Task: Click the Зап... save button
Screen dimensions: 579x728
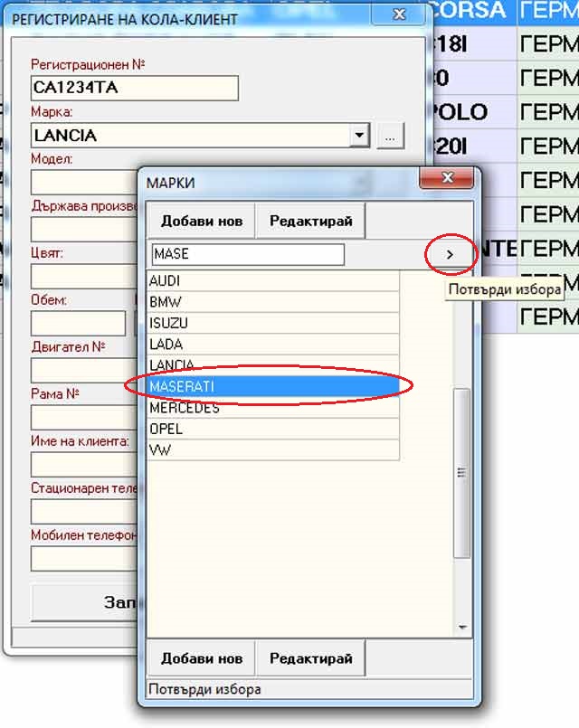Action: coord(86,602)
